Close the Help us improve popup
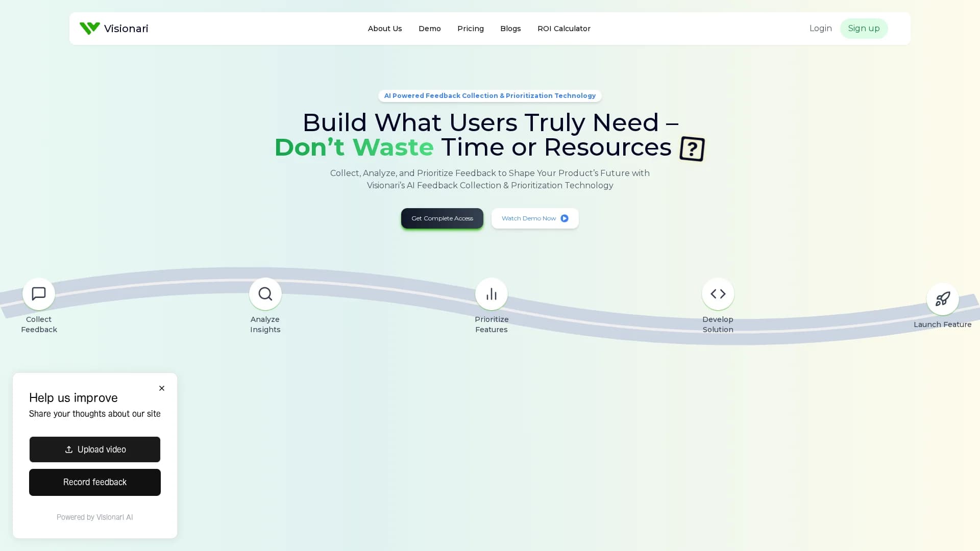Screen dimensions: 980x551 162,388
